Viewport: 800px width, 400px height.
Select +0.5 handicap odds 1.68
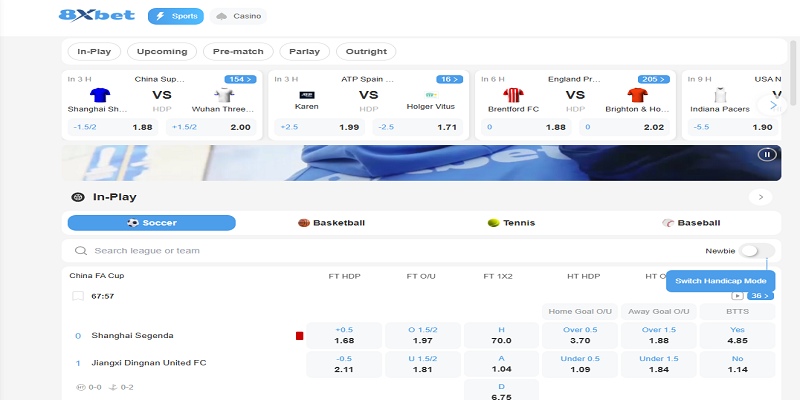pyautogui.click(x=344, y=335)
